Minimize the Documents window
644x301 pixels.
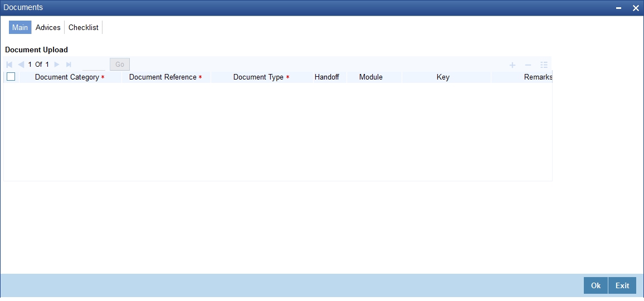(x=618, y=8)
